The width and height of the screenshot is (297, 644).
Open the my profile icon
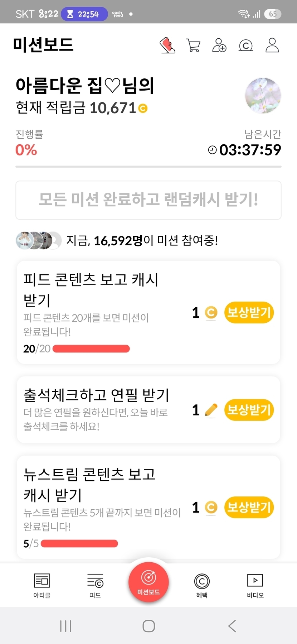[272, 45]
